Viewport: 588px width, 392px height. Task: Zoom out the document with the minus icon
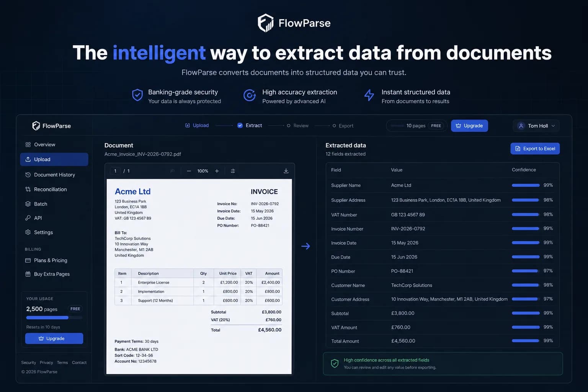[x=189, y=171]
